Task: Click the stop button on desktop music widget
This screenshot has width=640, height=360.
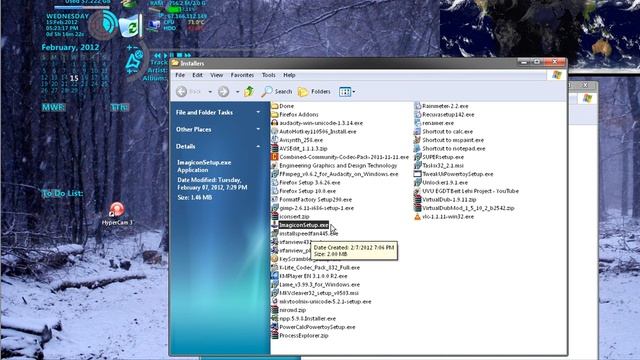Action: 179,55
